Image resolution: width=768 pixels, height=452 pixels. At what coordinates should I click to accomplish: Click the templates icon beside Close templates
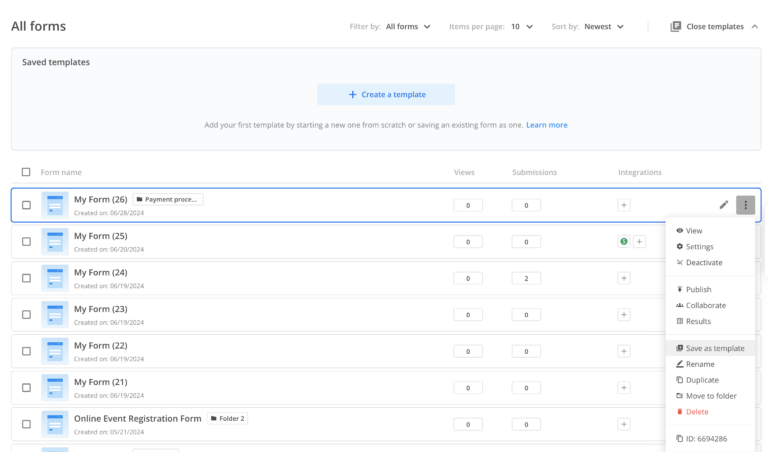pyautogui.click(x=675, y=26)
